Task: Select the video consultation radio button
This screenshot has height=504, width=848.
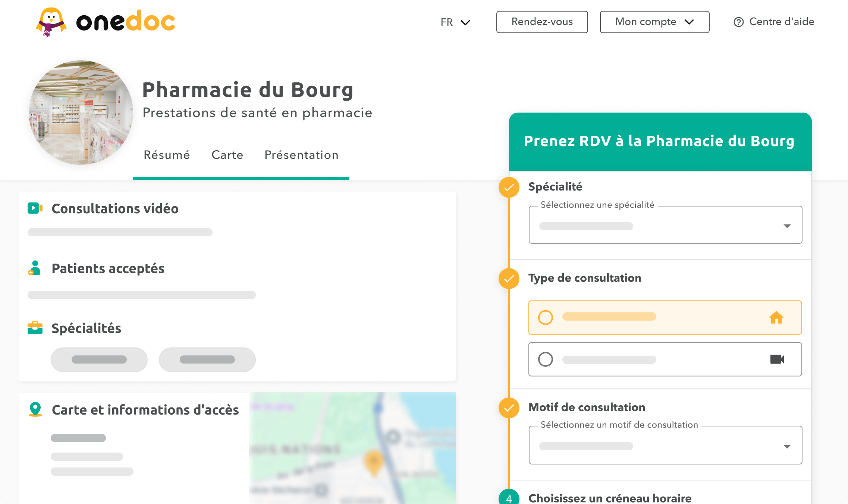Action: (546, 359)
